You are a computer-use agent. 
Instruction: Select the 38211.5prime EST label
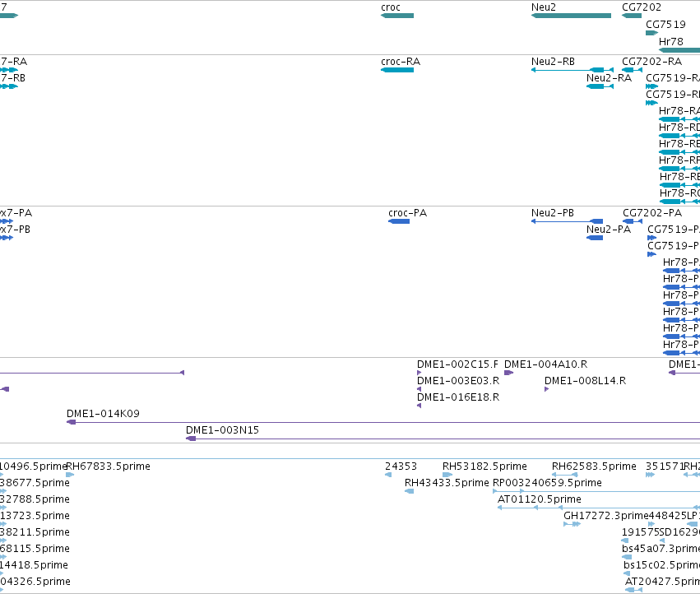[x=35, y=533]
